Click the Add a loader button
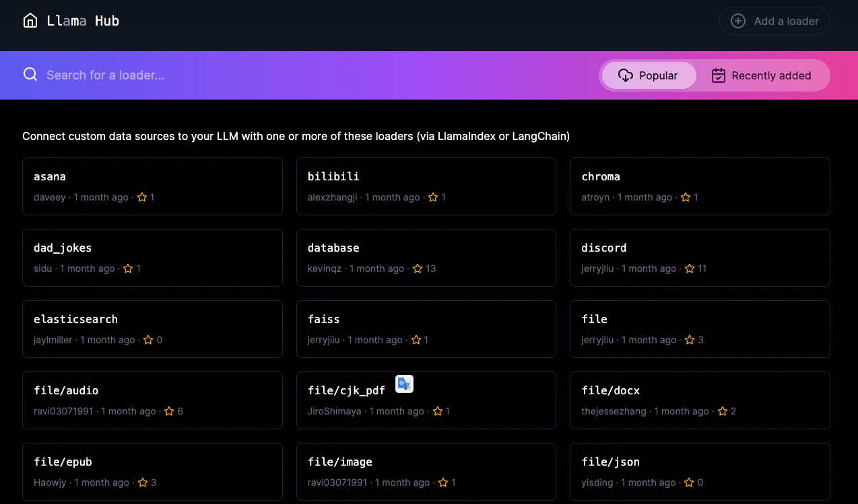This screenshot has height=504, width=858. [774, 21]
